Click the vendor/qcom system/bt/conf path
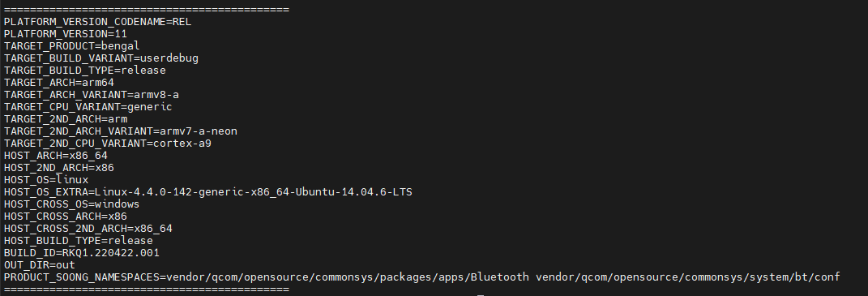Screen dimensions: 868x296 point(688,277)
